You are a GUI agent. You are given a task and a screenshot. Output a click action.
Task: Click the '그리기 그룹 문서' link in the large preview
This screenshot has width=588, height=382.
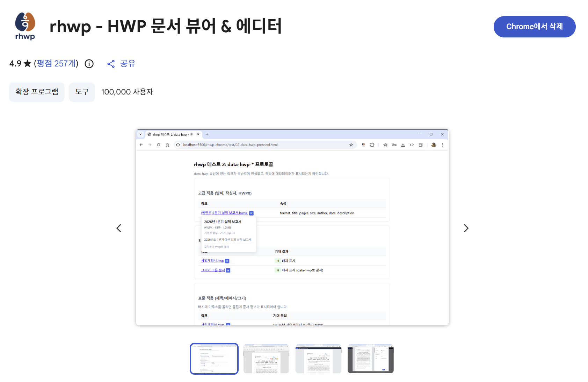point(213,270)
